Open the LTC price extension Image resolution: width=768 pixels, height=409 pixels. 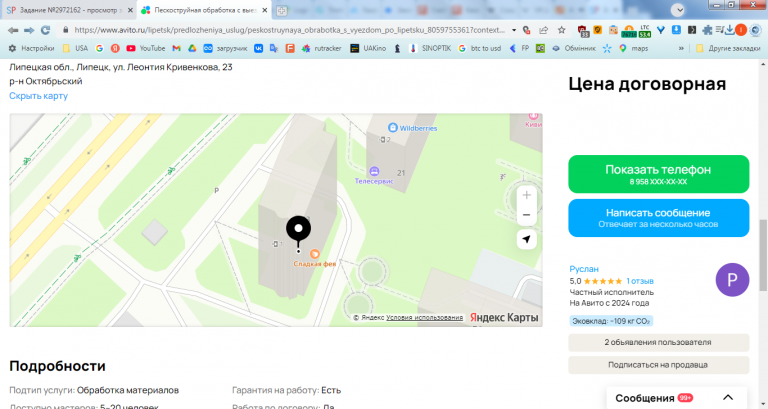click(645, 31)
